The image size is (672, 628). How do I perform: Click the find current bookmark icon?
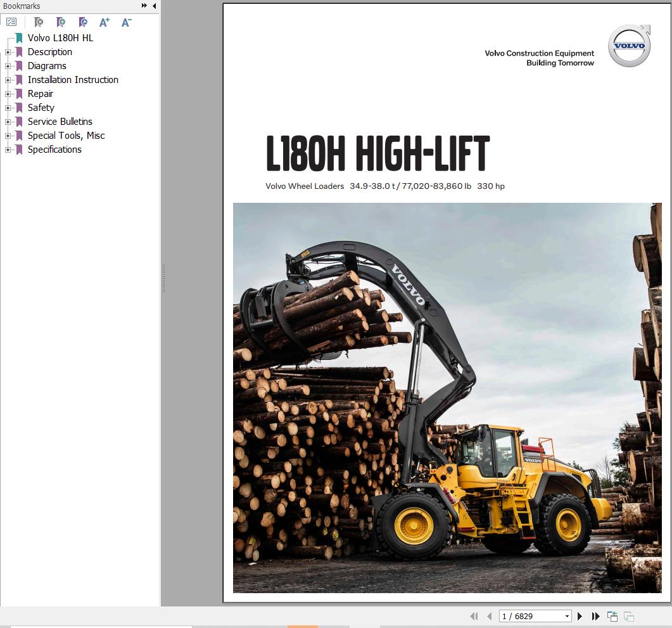[x=83, y=22]
